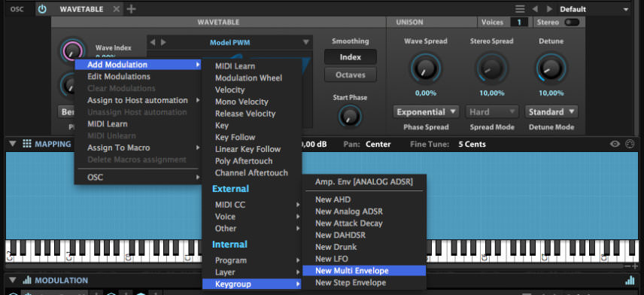Screen dimensions: 644x295
Task: Expand Layer submenu
Action: pyautogui.click(x=252, y=272)
